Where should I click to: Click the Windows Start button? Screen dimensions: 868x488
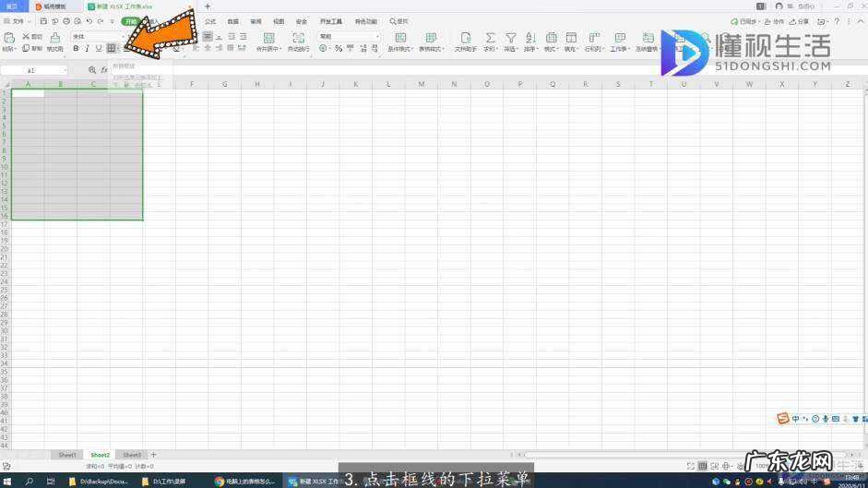7,481
